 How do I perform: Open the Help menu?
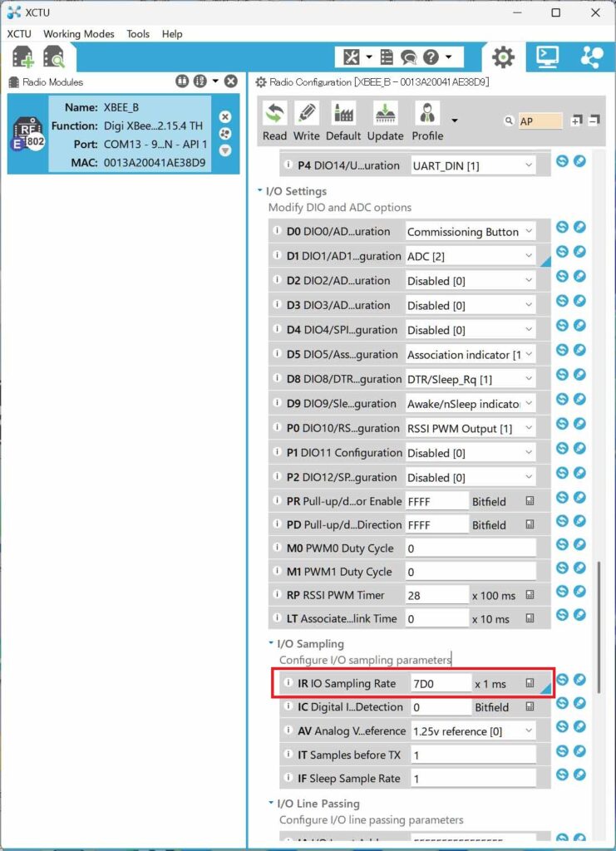coord(172,33)
